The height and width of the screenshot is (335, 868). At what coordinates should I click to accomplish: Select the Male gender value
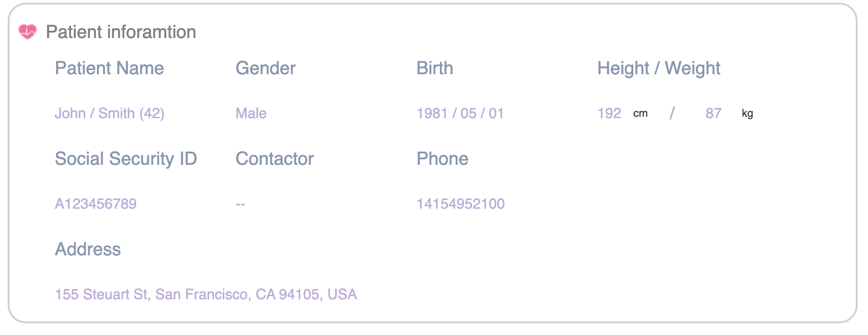(251, 113)
